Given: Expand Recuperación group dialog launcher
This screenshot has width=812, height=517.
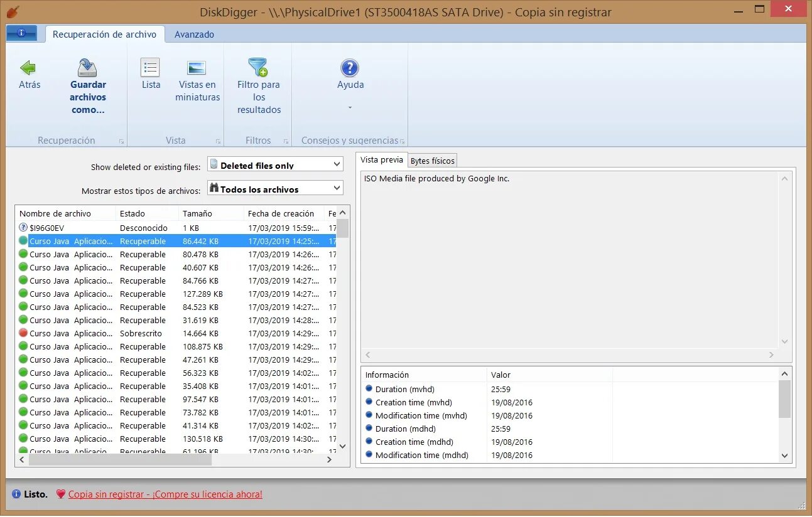Looking at the screenshot, I should [x=121, y=142].
